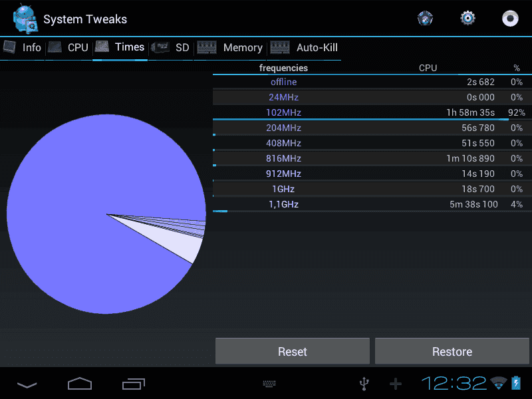Viewport: 532px width, 399px height.
Task: Select the 408MHz frequency label
Action: (x=284, y=143)
